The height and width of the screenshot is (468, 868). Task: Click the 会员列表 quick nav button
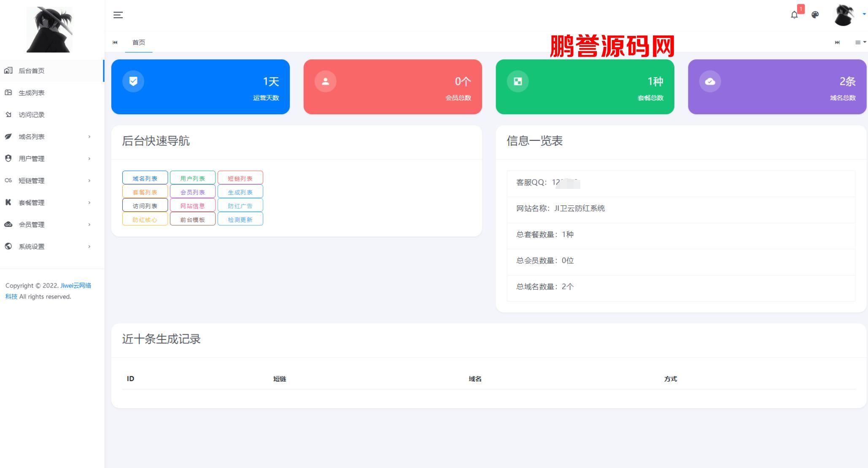click(193, 192)
